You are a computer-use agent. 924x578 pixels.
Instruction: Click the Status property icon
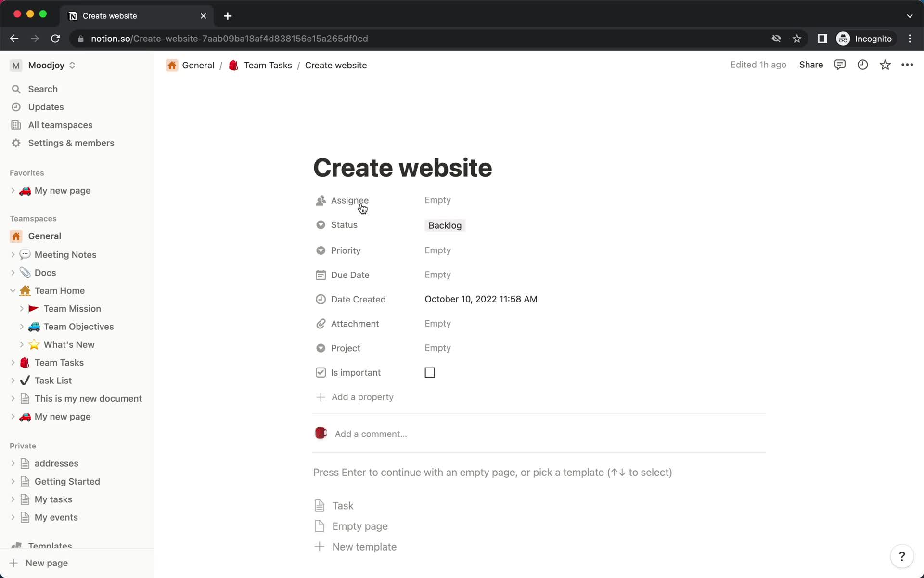tap(320, 225)
